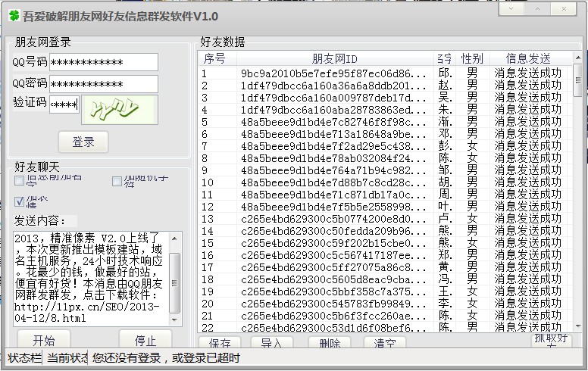Screen dimensions: 588x371
Task: Save friend data with the 保存 button
Action: pyautogui.click(x=220, y=342)
